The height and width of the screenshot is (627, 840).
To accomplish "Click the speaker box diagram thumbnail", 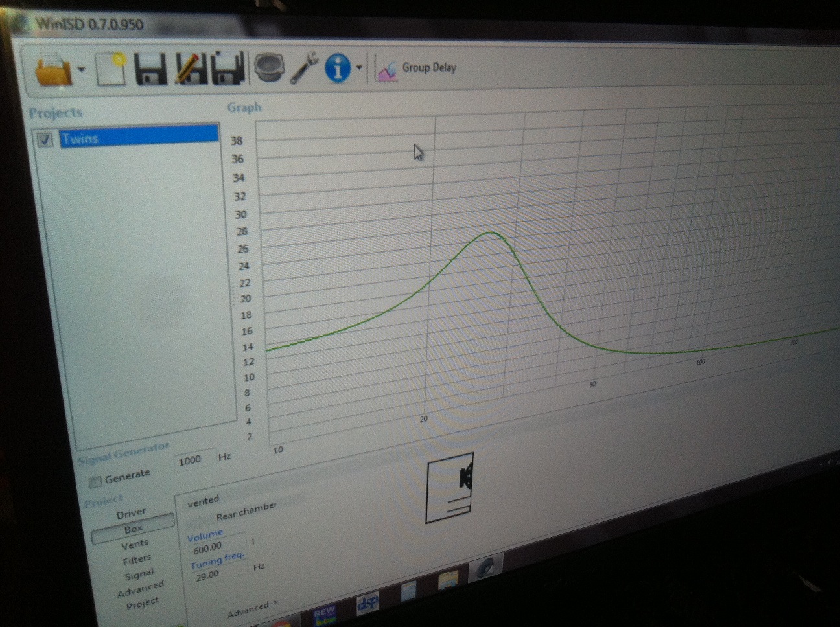I will [449, 488].
